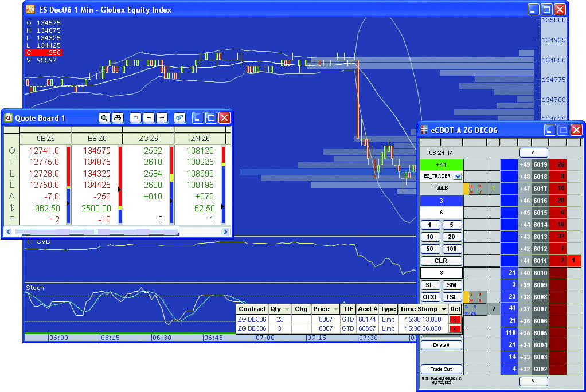Click the quantity input field showing 3

[x=441, y=273]
